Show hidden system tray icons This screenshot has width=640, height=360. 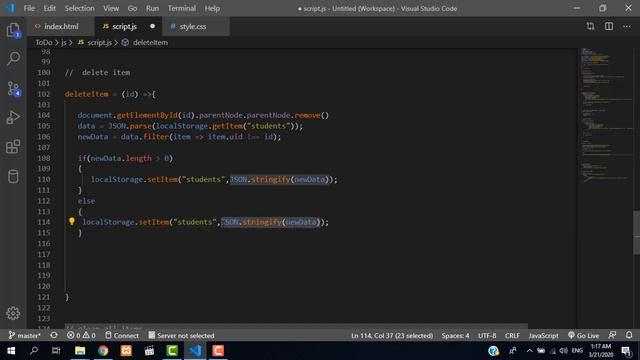(x=529, y=351)
